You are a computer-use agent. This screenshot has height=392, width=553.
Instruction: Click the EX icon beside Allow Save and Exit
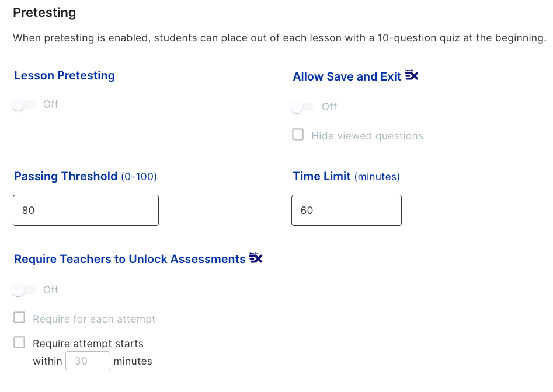click(x=411, y=75)
